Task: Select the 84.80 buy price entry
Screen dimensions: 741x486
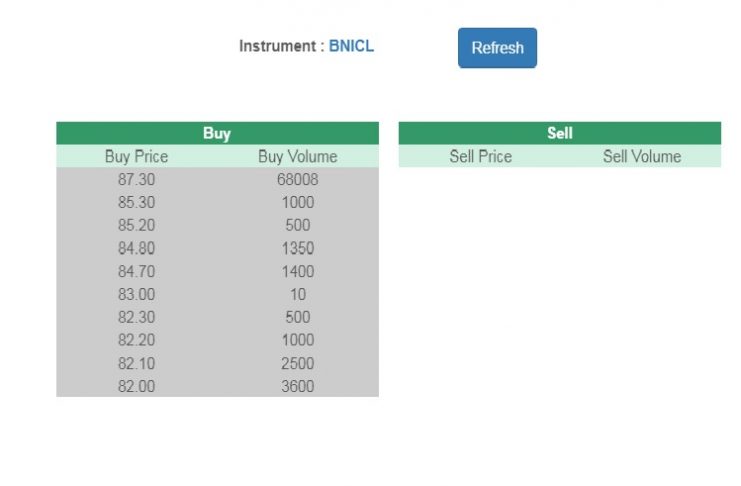Action: click(x=136, y=248)
